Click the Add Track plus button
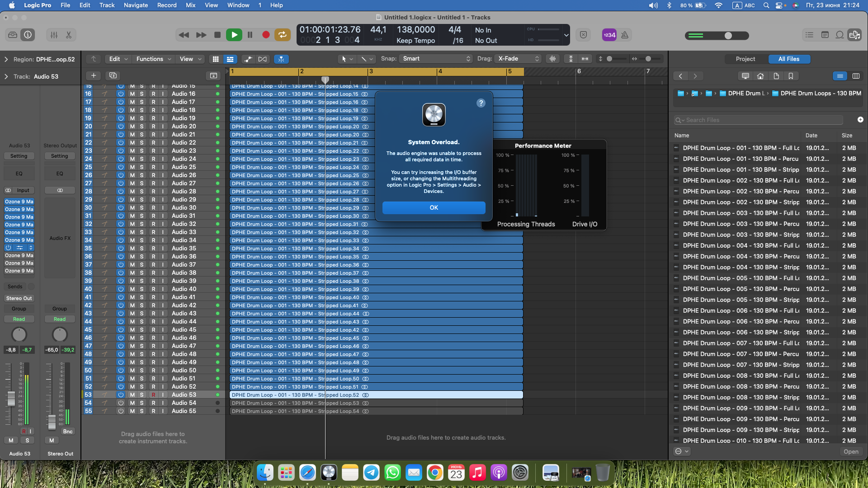868x488 pixels. [93, 75]
